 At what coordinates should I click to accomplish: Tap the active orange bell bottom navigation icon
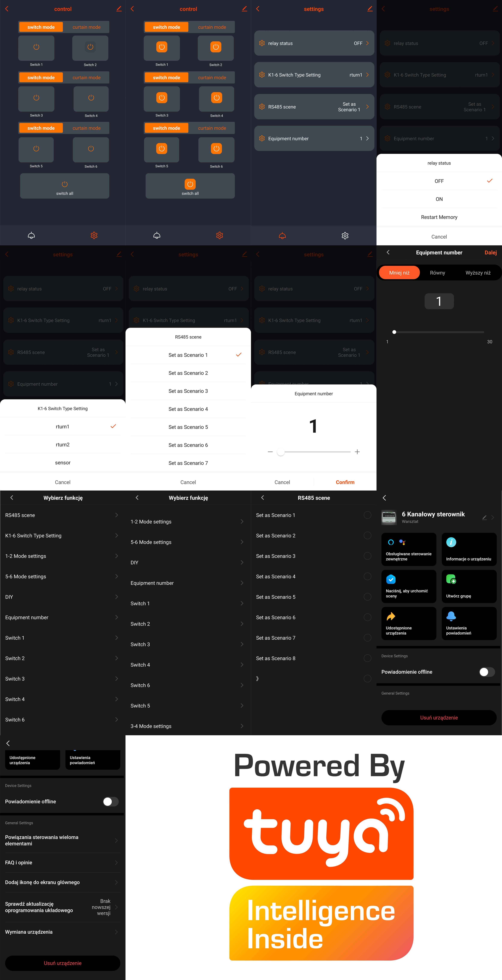click(282, 236)
